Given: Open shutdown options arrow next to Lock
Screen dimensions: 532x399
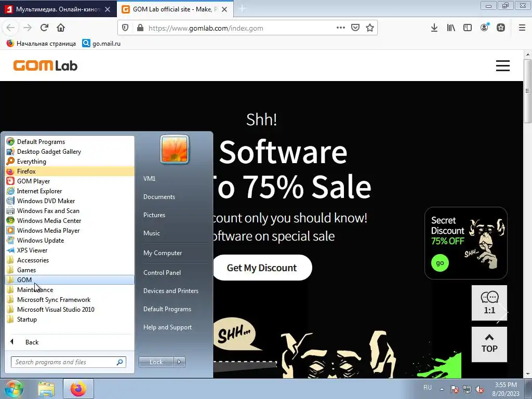Looking at the screenshot, I should point(179,362).
